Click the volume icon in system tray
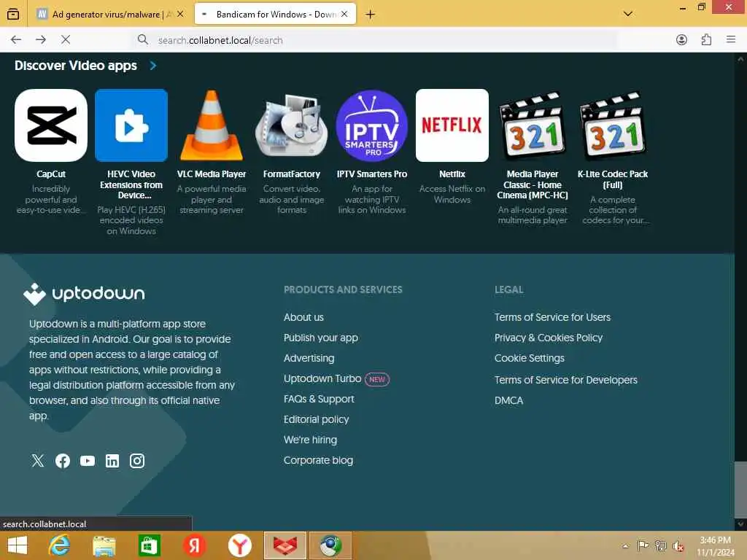The width and height of the screenshot is (747, 560). coord(678,545)
